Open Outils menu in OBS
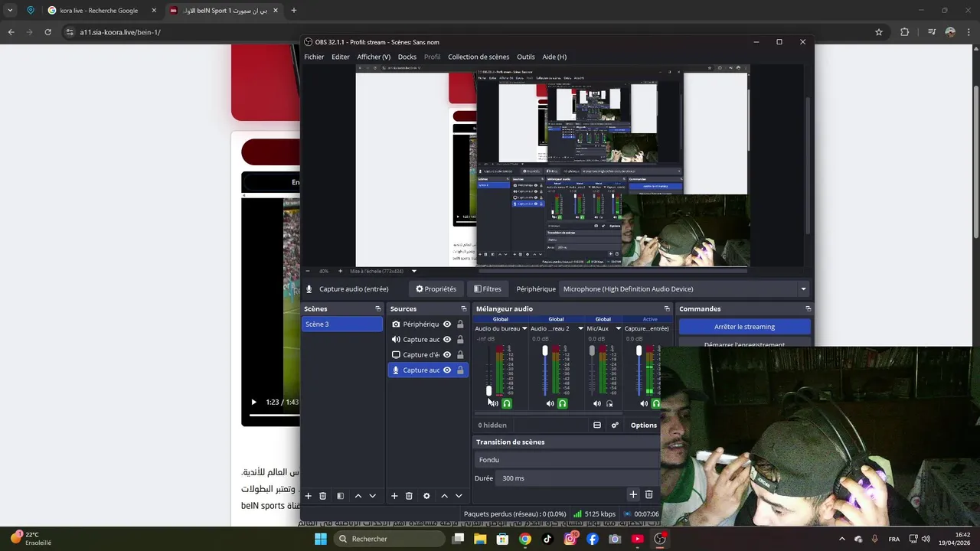Image resolution: width=980 pixels, height=551 pixels. pos(526,57)
